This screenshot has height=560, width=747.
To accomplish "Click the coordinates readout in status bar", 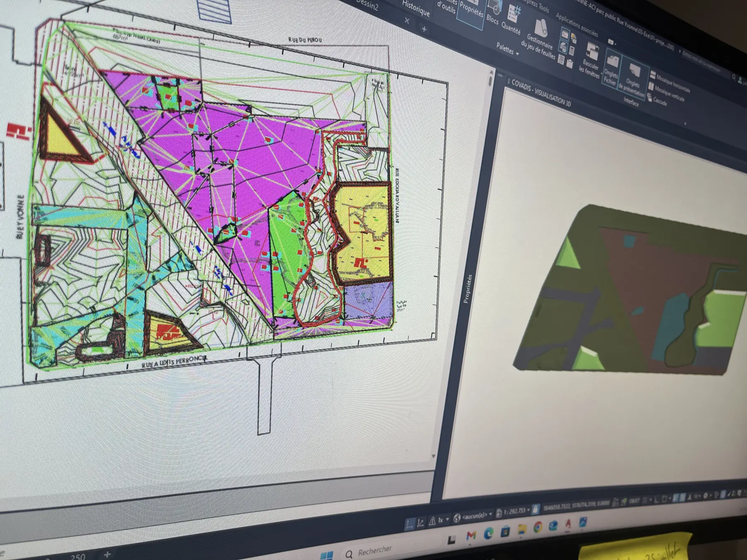I will point(576,505).
